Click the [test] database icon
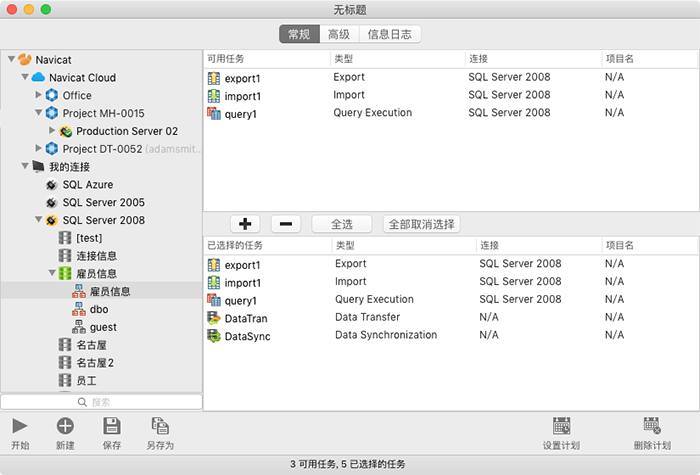The image size is (700, 475). 65,238
